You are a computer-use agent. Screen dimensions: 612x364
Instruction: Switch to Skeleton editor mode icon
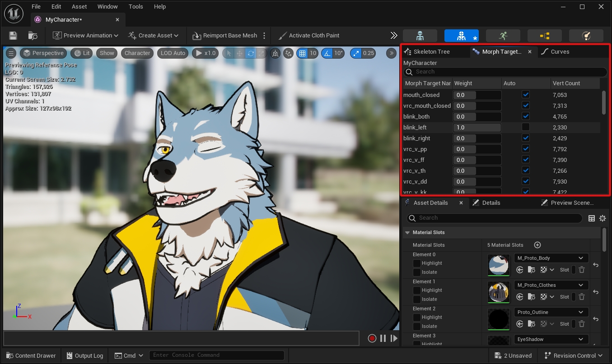(420, 36)
